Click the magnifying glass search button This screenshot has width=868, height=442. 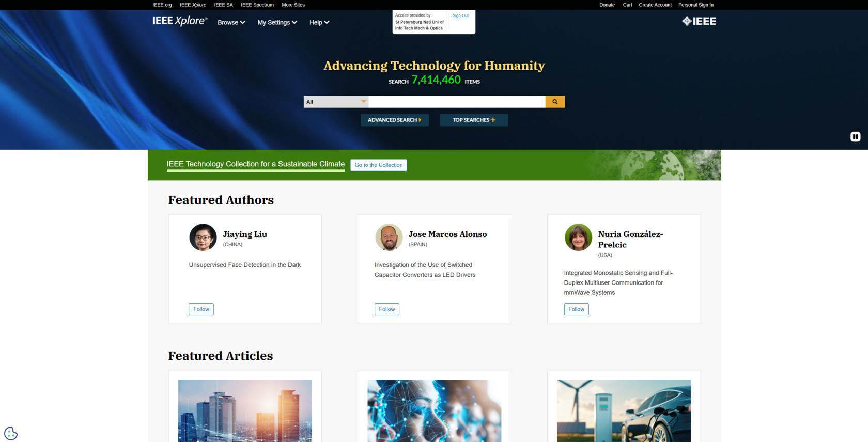pyautogui.click(x=555, y=102)
